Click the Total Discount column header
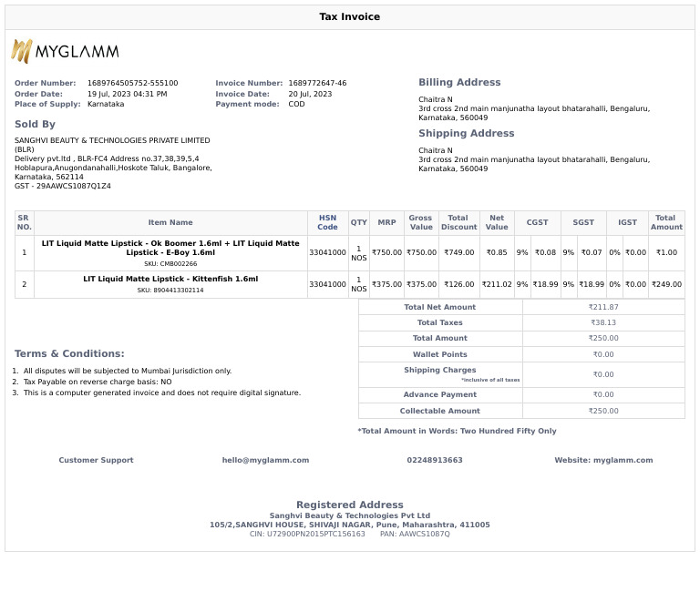 pyautogui.click(x=459, y=222)
